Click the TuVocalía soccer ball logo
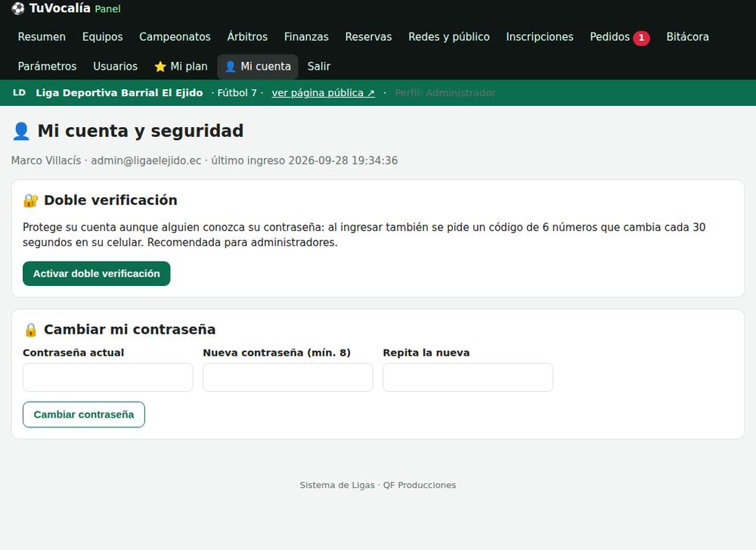756x550 pixels. pyautogui.click(x=18, y=8)
